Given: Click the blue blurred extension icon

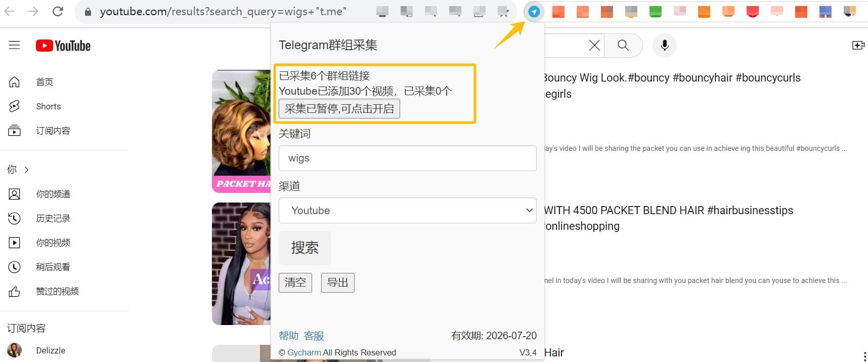Looking at the screenshot, I should [826, 11].
